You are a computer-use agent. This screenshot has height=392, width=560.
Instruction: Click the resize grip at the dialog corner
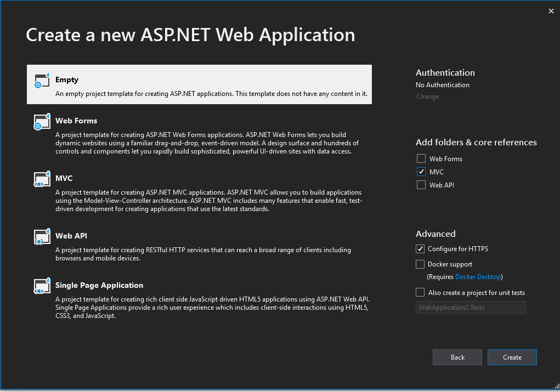557,386
